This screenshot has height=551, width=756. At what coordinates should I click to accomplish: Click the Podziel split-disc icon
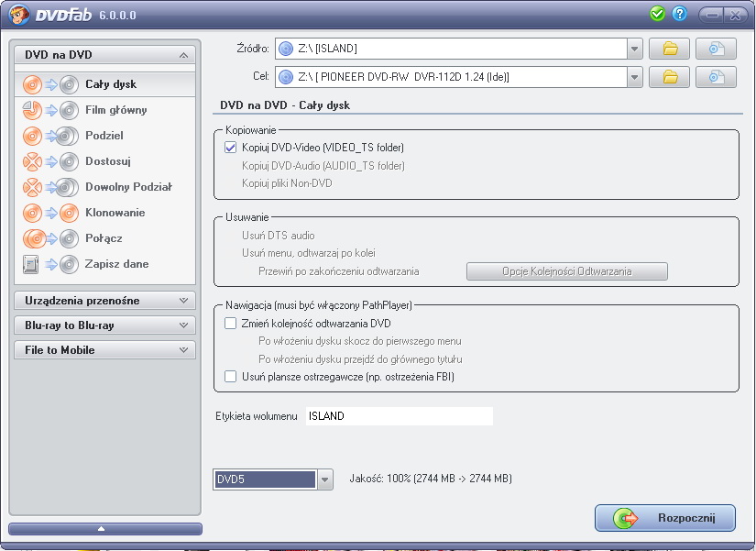50,136
